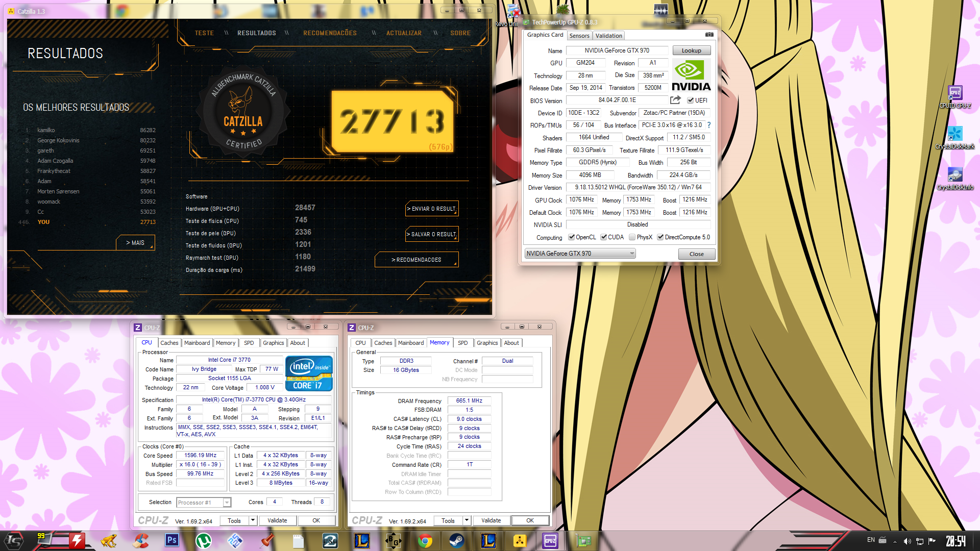Click the orange frog taskbar icon
The height and width of the screenshot is (551, 980).
pyautogui.click(x=109, y=540)
